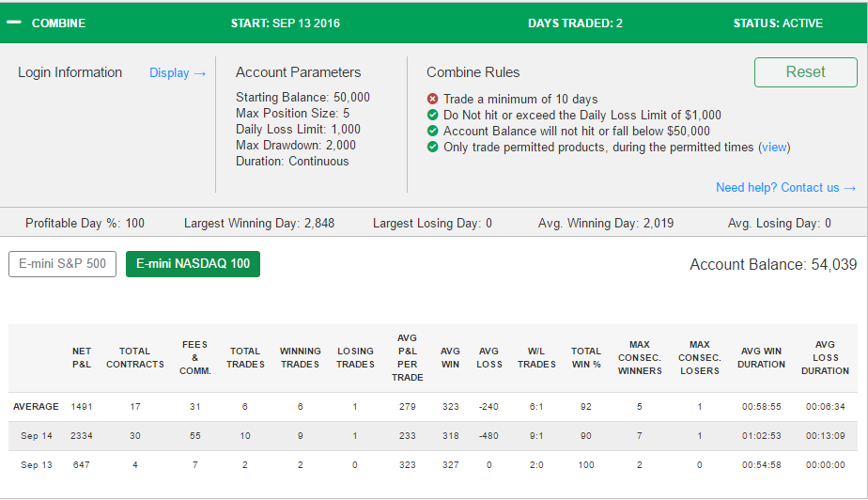Click Sep 13 net P&L value 647
This screenshot has height=500, width=868.
pyautogui.click(x=82, y=465)
